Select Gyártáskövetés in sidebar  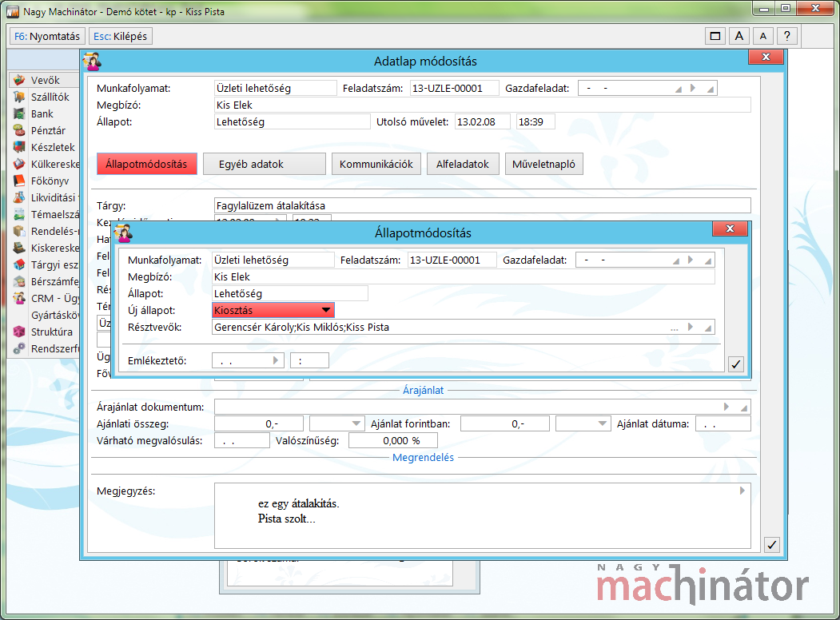pyautogui.click(x=55, y=315)
